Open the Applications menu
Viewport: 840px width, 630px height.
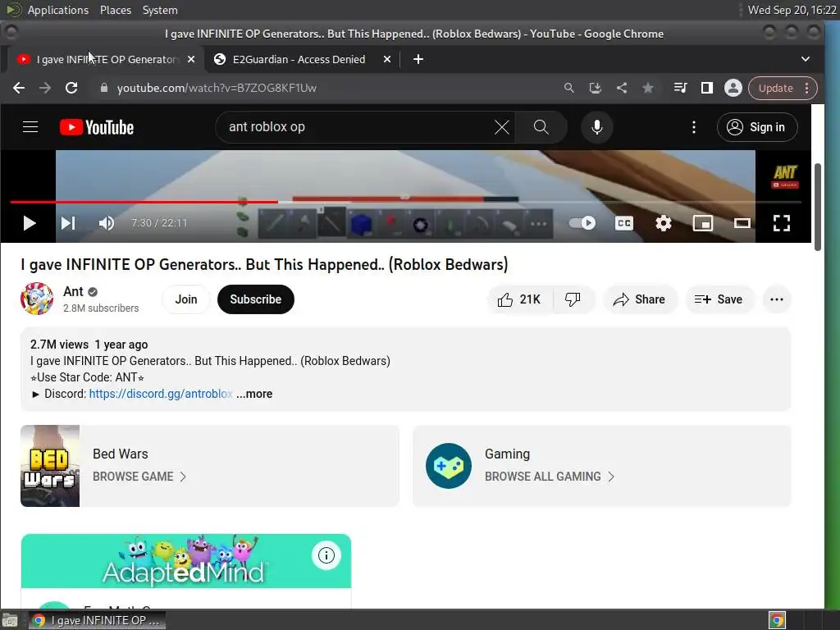point(58,10)
